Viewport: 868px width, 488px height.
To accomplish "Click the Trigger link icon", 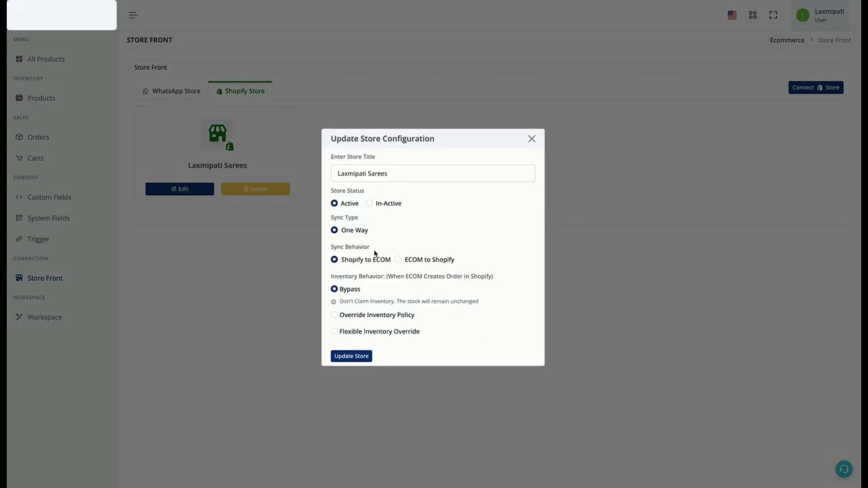I will [x=19, y=239].
